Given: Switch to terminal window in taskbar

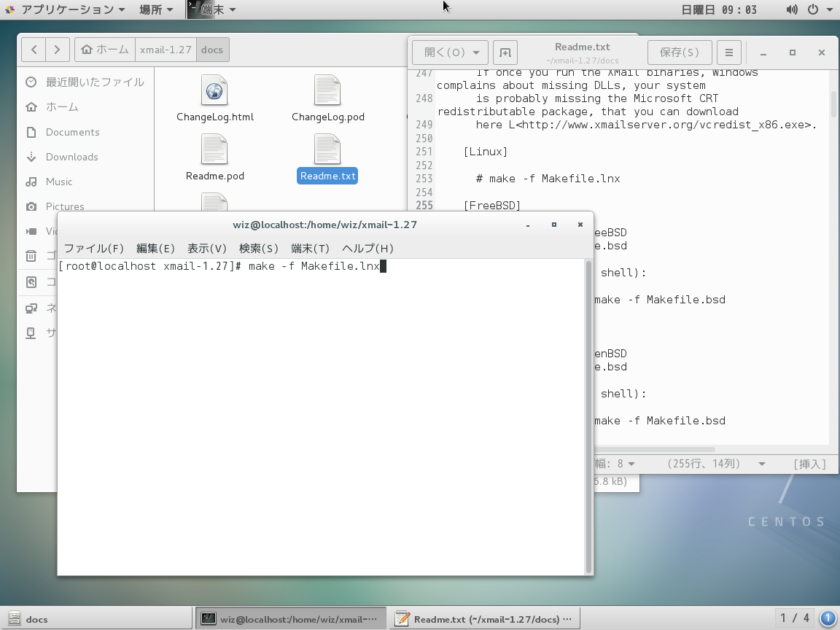Looking at the screenshot, I should [291, 619].
